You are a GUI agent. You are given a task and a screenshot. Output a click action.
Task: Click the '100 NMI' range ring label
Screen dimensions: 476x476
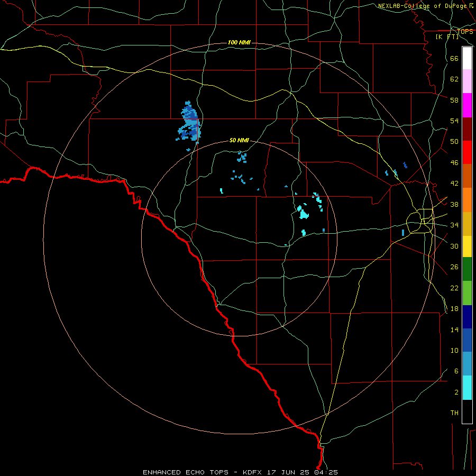tap(239, 42)
